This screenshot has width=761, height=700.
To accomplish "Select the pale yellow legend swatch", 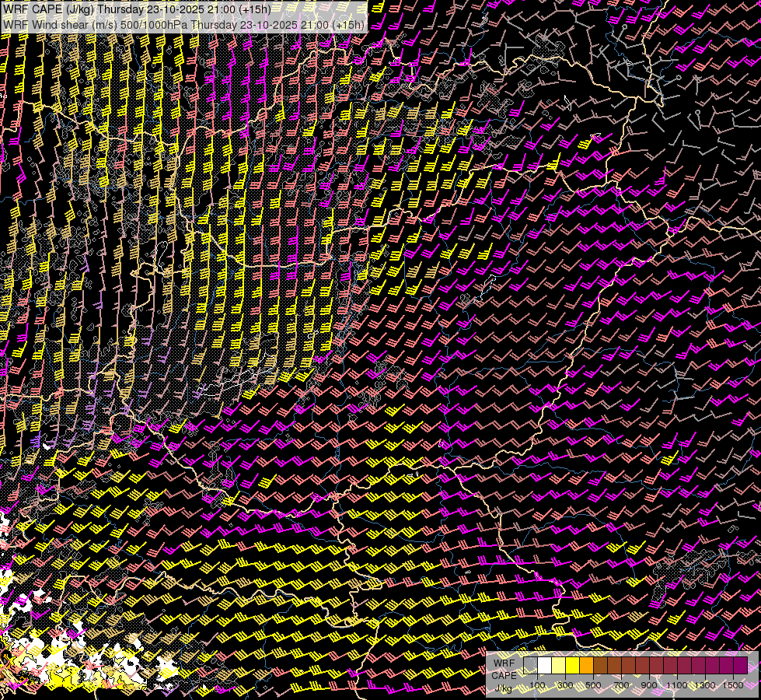I will pyautogui.click(x=558, y=665).
